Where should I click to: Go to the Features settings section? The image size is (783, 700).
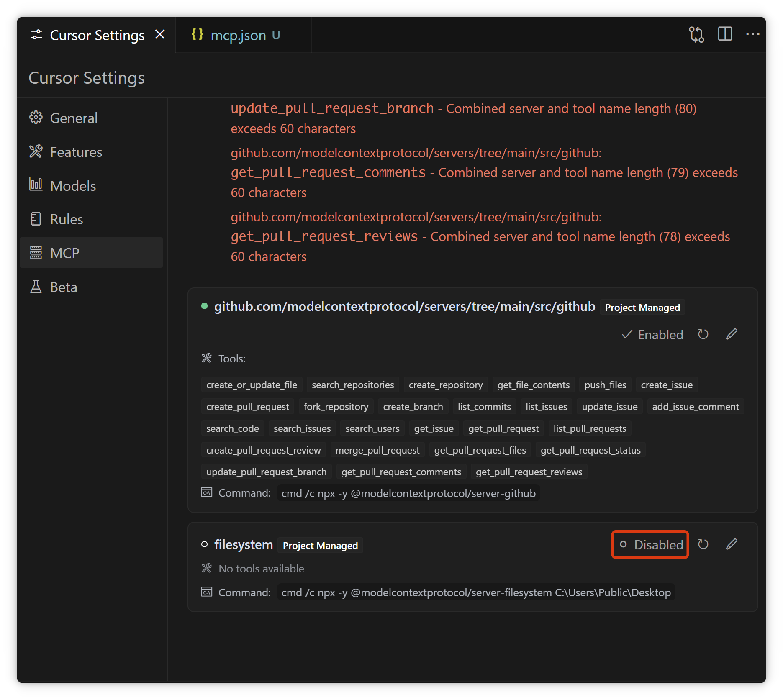[x=76, y=152]
